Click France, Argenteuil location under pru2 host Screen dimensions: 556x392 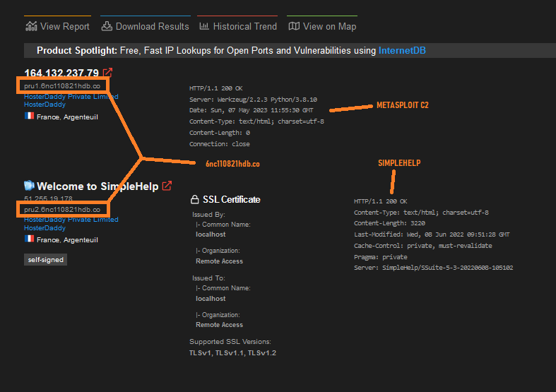(67, 240)
